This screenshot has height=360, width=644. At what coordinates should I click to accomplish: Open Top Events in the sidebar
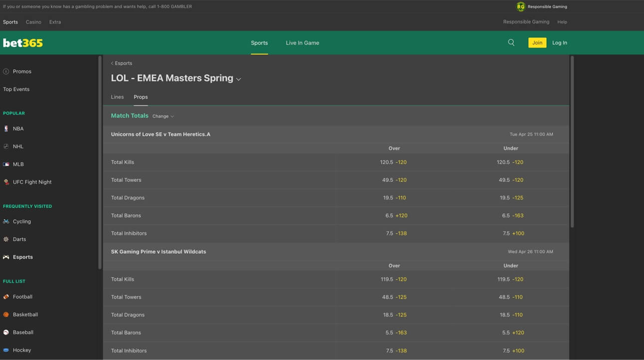(x=16, y=89)
